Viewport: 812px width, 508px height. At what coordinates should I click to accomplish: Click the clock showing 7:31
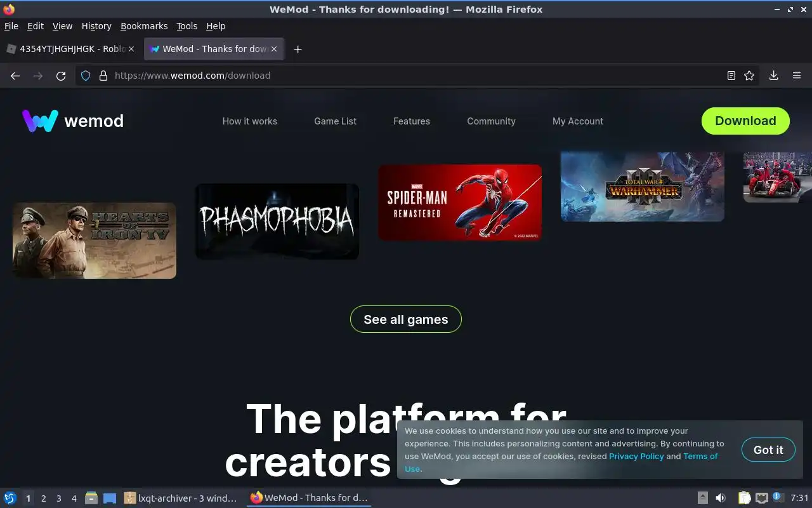(799, 498)
